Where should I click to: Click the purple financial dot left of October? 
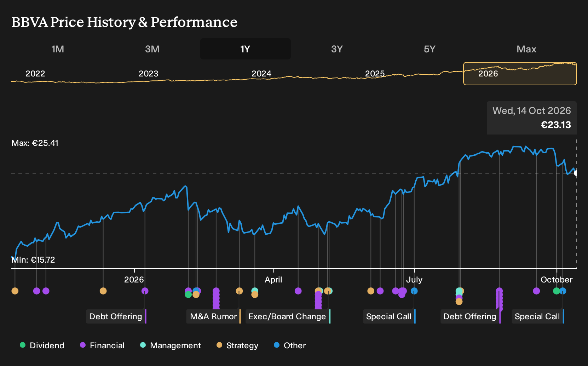[x=536, y=291]
